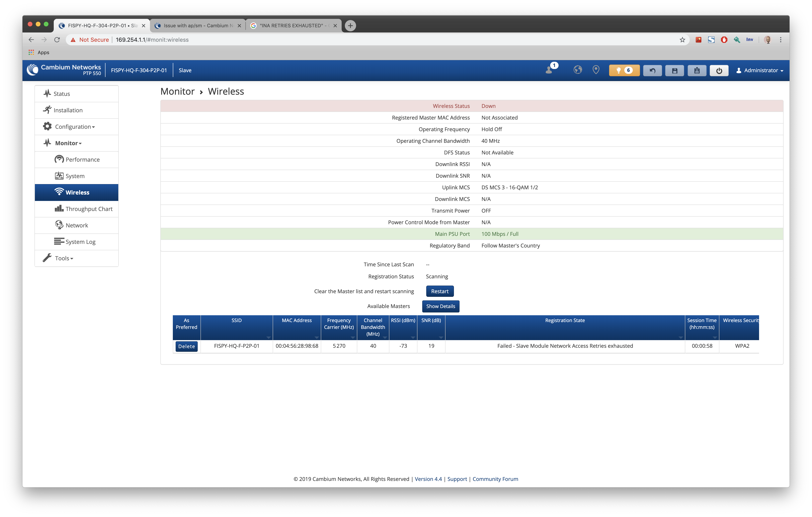Click Show Details for Available Masters
The height and width of the screenshot is (517, 812).
coord(440,306)
